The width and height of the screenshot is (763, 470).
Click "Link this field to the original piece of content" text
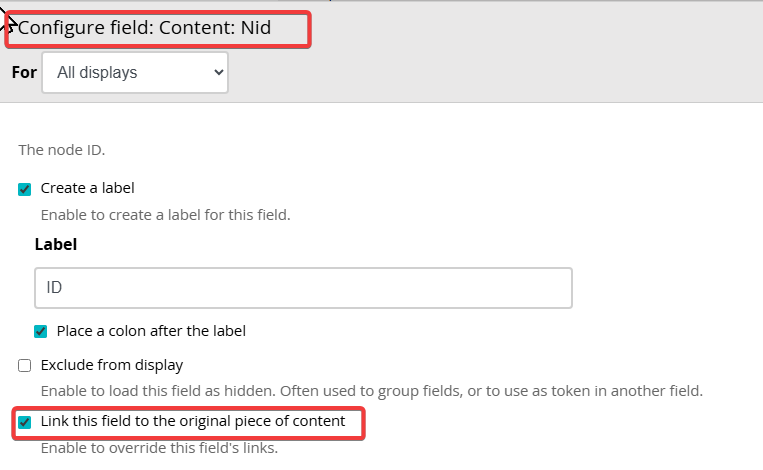193,422
